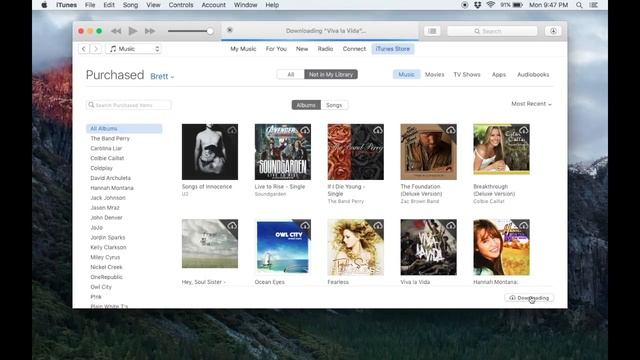Screen dimensions: 640x360
Task: Open the Brett account dropdown
Action: (162, 76)
